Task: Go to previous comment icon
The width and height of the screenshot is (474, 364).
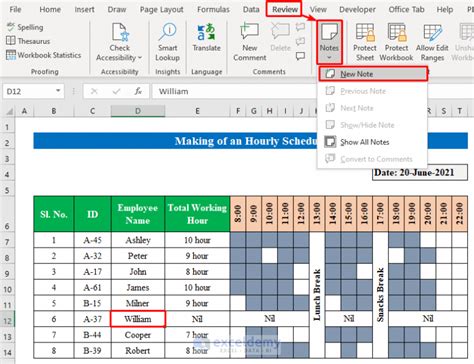Action: pyautogui.click(x=300, y=27)
